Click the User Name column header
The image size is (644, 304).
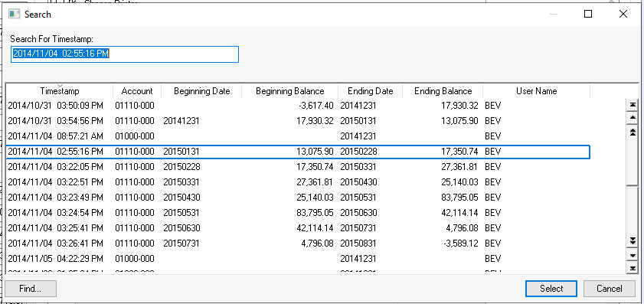(x=536, y=91)
